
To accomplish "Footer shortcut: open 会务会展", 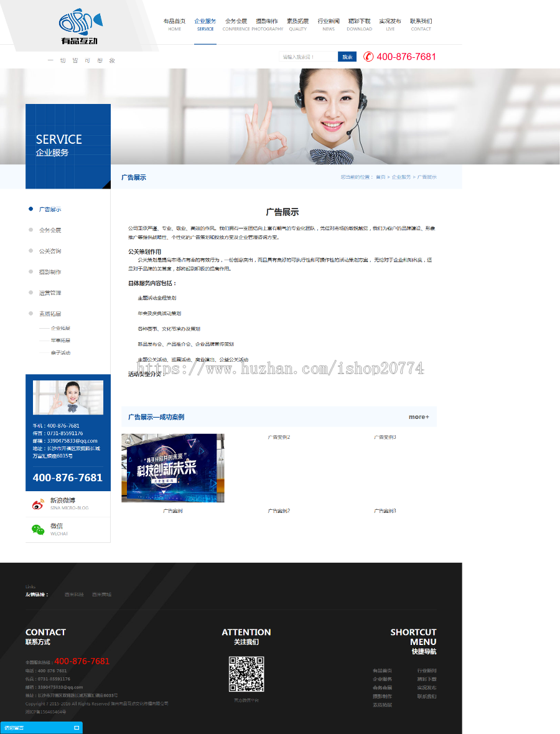I will [x=382, y=688].
